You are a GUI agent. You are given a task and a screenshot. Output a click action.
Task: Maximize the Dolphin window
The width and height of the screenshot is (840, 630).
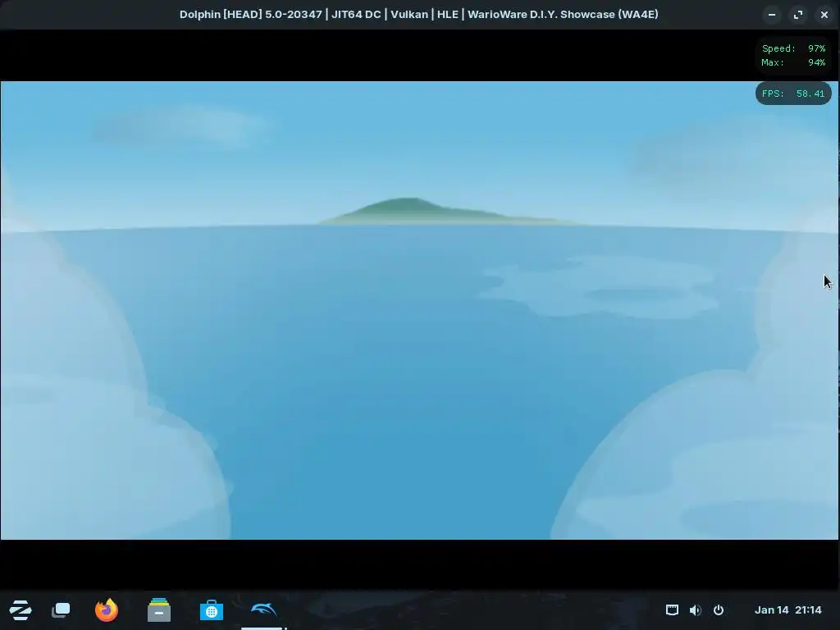(x=798, y=15)
